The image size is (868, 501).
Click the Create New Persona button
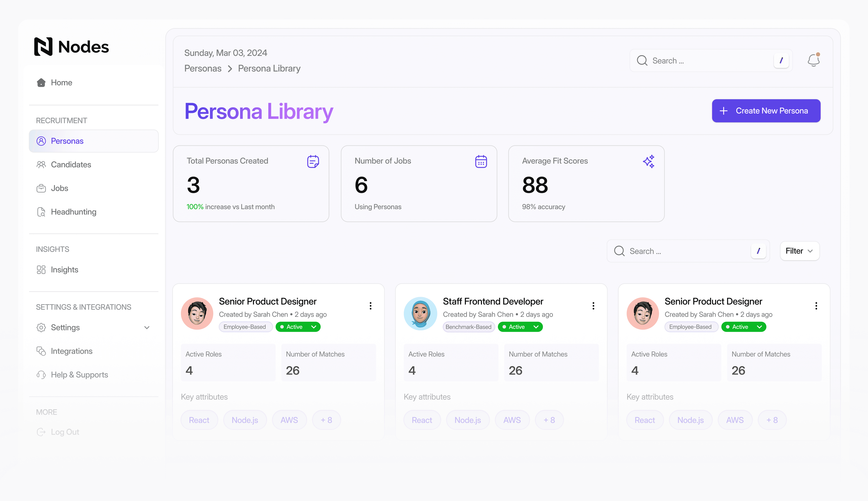click(x=766, y=111)
